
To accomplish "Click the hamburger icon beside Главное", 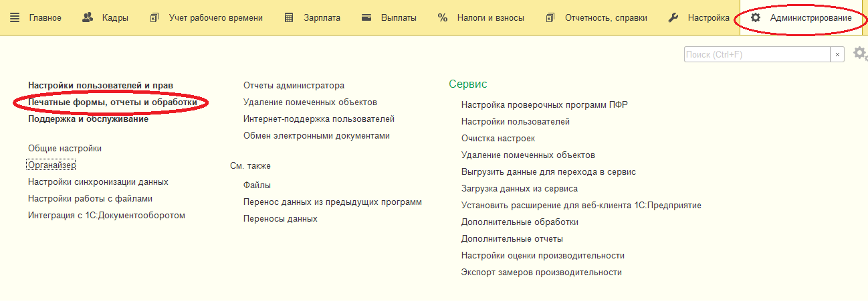I will (x=15, y=18).
